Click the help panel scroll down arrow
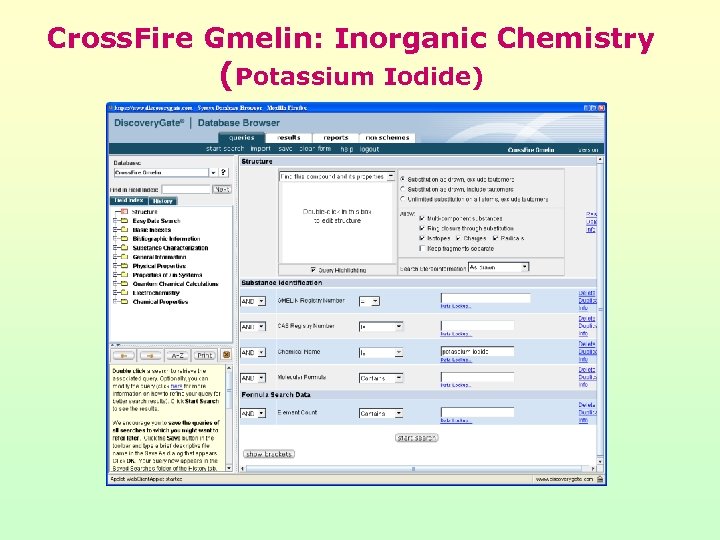 (229, 468)
